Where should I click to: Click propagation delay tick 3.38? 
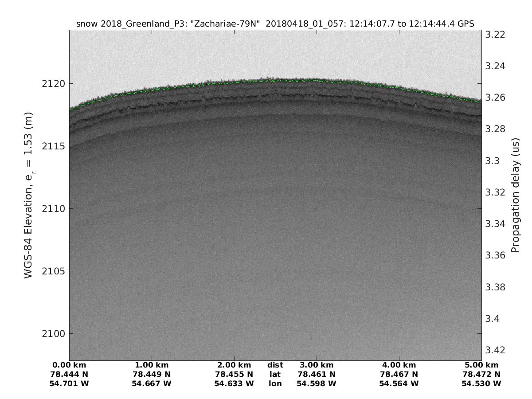click(495, 287)
